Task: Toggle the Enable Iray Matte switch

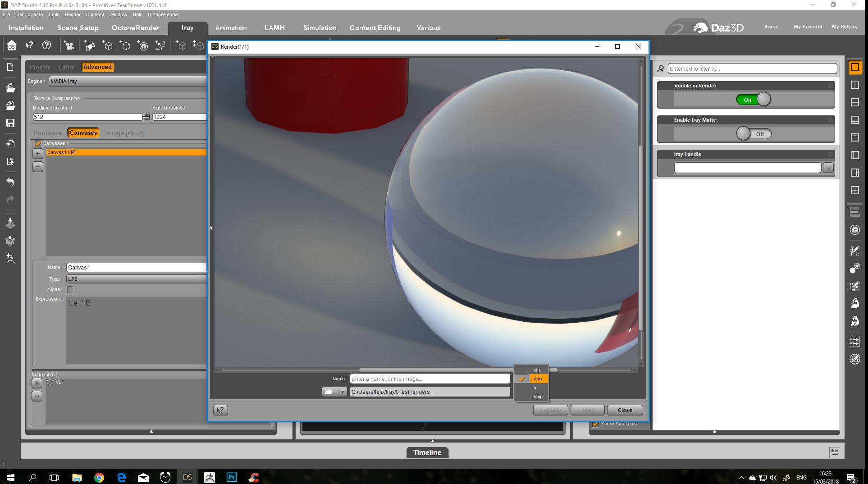Action: [754, 134]
